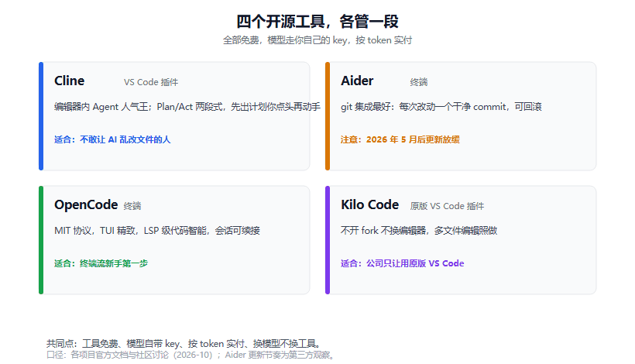Select the Kilo Code card title
The width and height of the screenshot is (635, 364).
[x=369, y=205]
